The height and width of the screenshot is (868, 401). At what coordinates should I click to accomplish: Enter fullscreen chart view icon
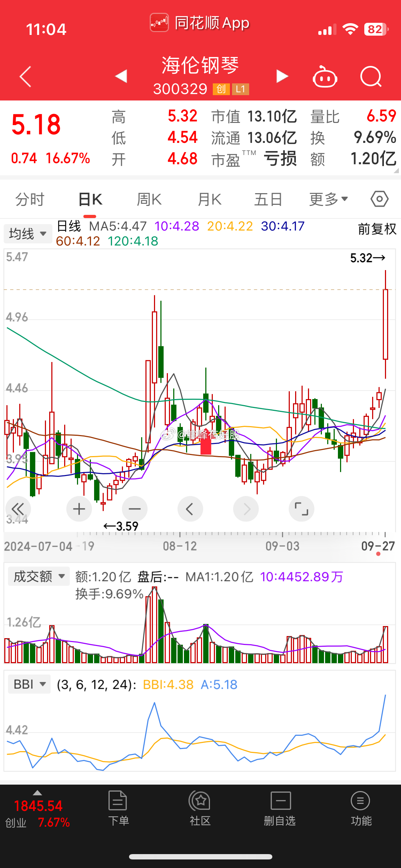coord(302,509)
